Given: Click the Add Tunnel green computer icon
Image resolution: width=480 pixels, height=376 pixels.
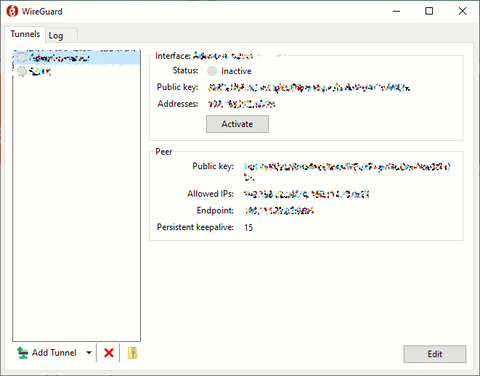Looking at the screenshot, I should (x=23, y=353).
